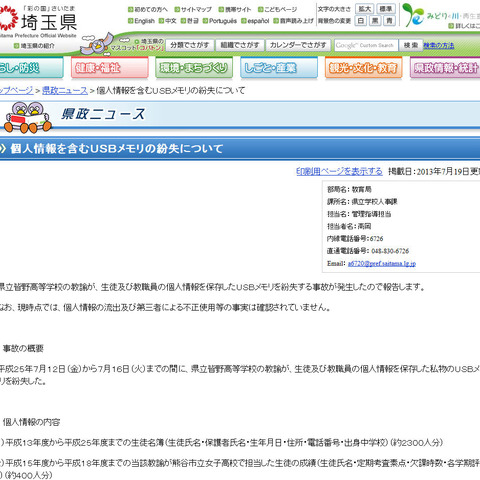Set background color to 白

tap(361, 21)
